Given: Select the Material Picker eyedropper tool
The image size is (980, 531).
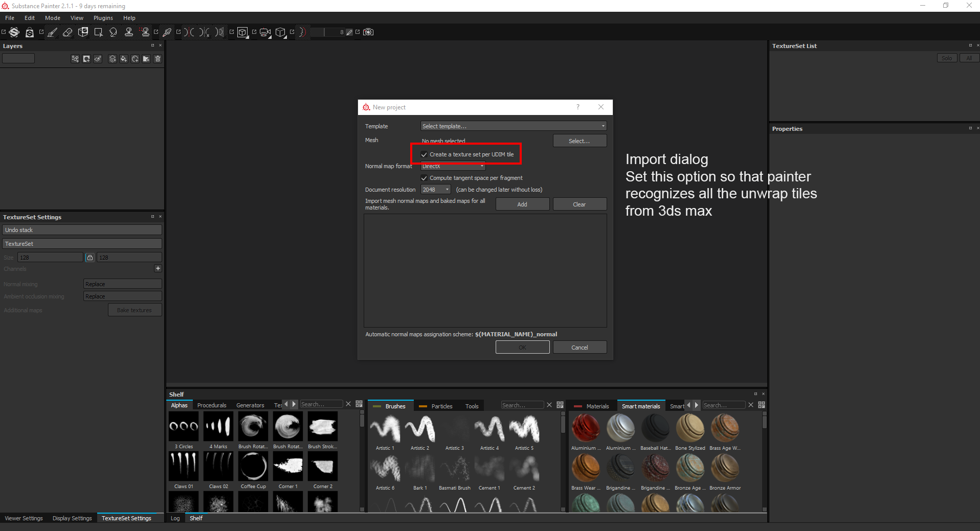Looking at the screenshot, I should (167, 32).
